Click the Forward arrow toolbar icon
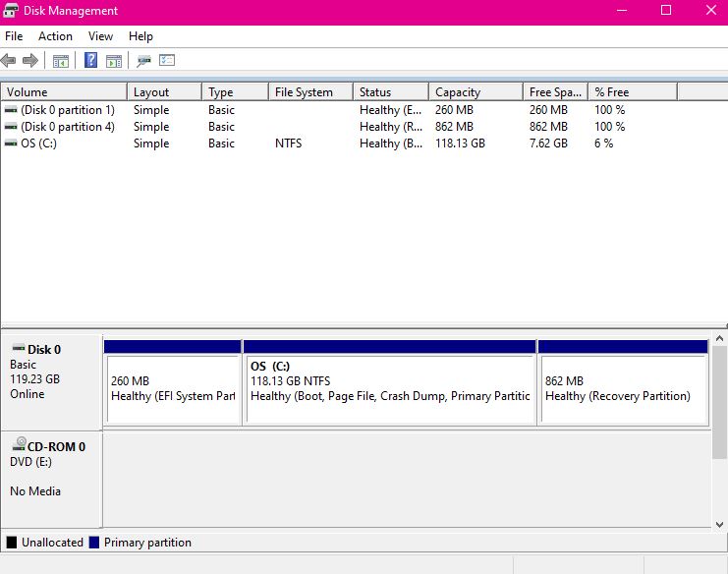 [x=30, y=60]
